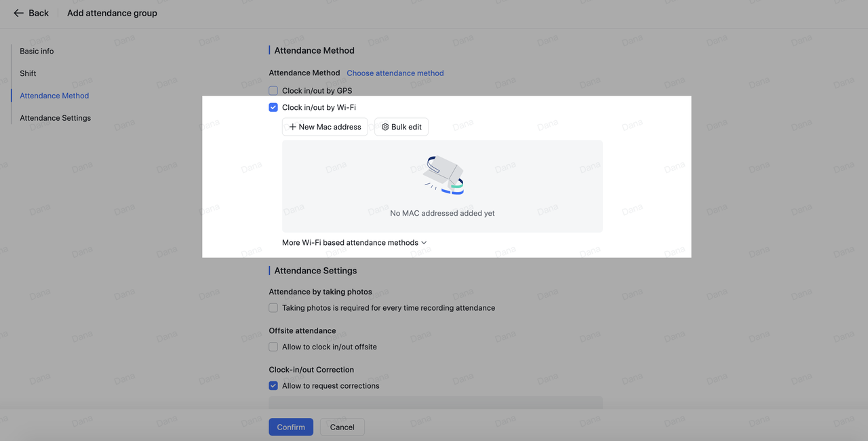Go to Basic info section
The height and width of the screenshot is (441, 868).
37,52
